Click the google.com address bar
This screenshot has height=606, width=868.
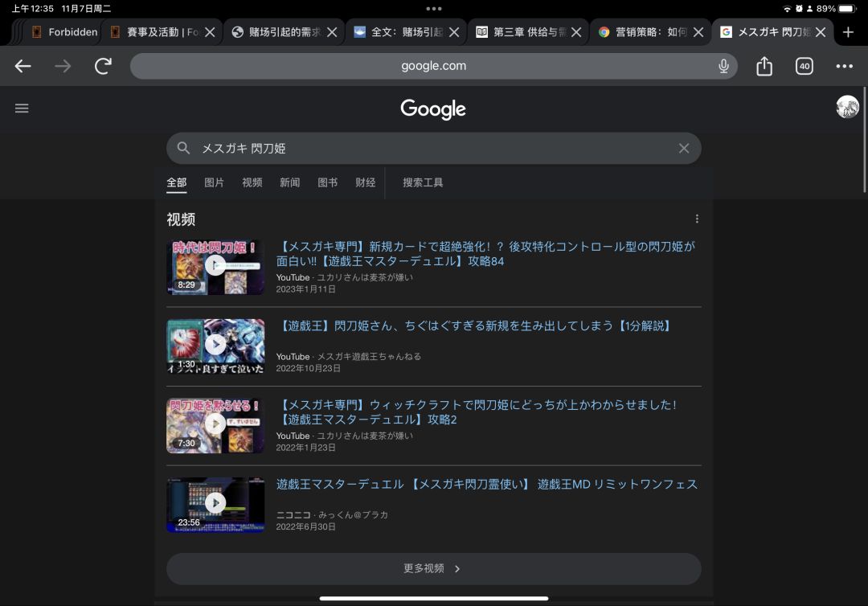433,66
